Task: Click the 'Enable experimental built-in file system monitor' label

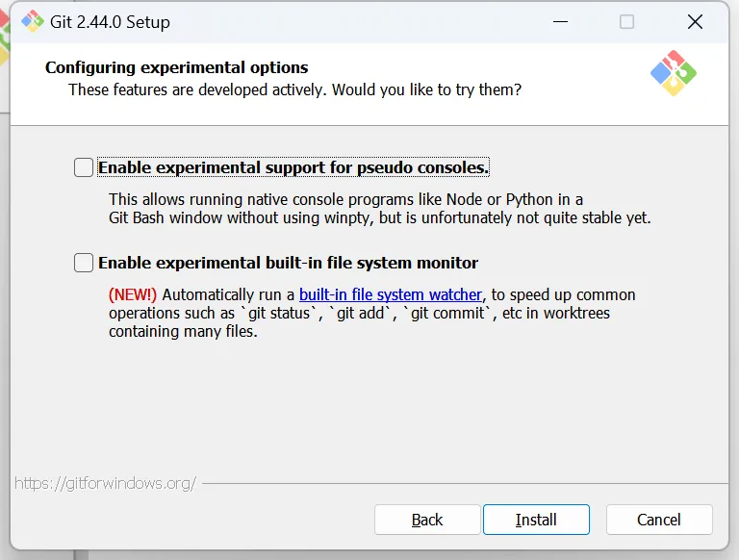Action: [x=288, y=263]
